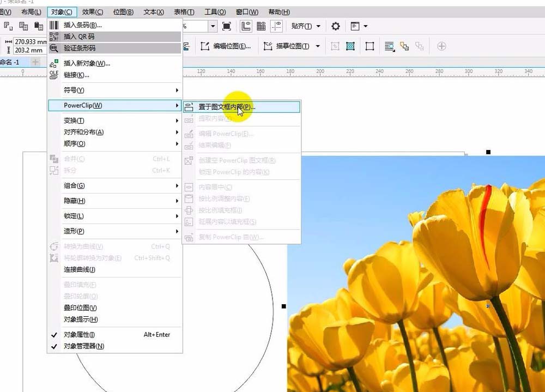This screenshot has width=545, height=392.
Task: Click the resample bitmap icon
Action: (350, 46)
